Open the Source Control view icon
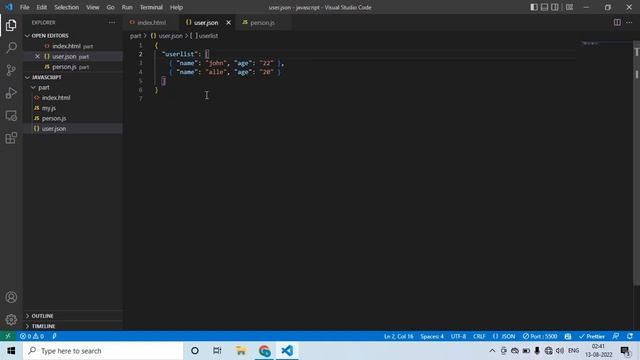The height and width of the screenshot is (360, 640). [11, 70]
